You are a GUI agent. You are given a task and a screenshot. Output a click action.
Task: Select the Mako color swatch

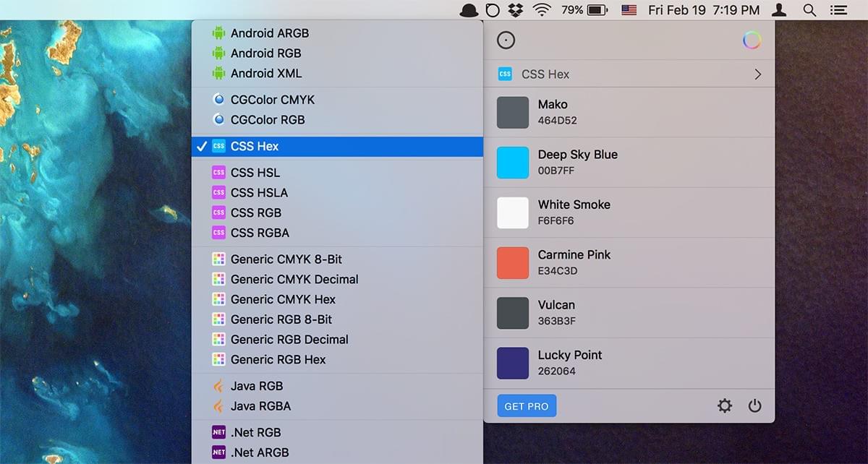(513, 113)
